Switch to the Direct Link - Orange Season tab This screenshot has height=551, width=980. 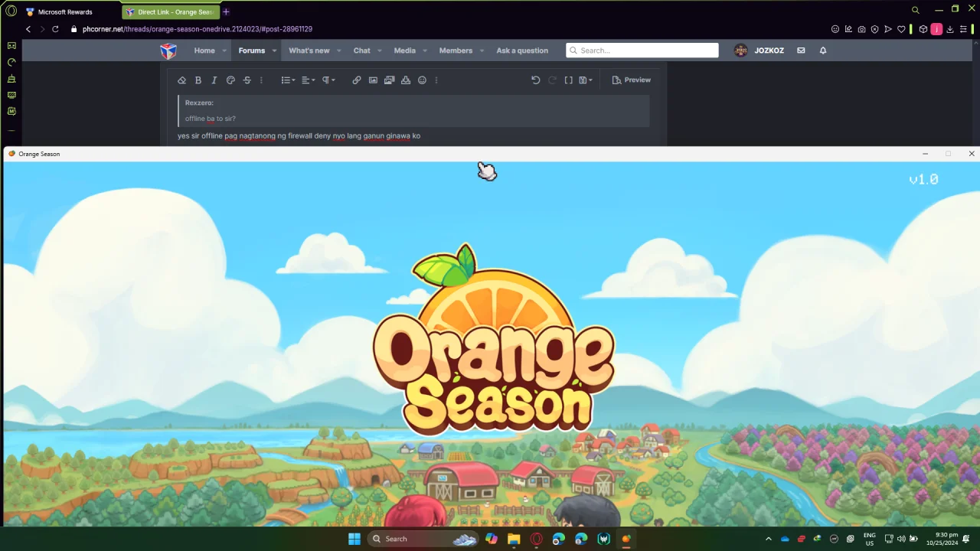point(170,12)
